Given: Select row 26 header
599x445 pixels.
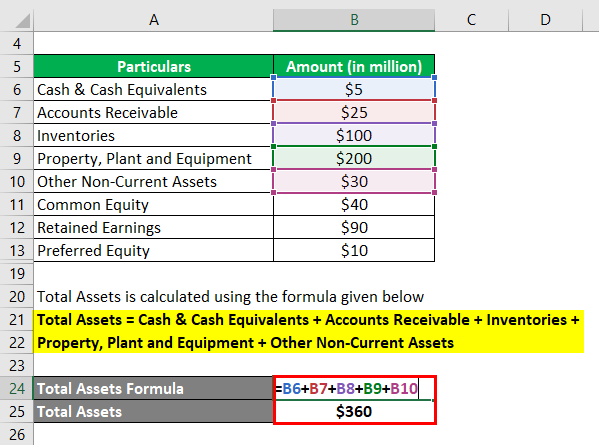Looking at the screenshot, I should click(x=16, y=434).
